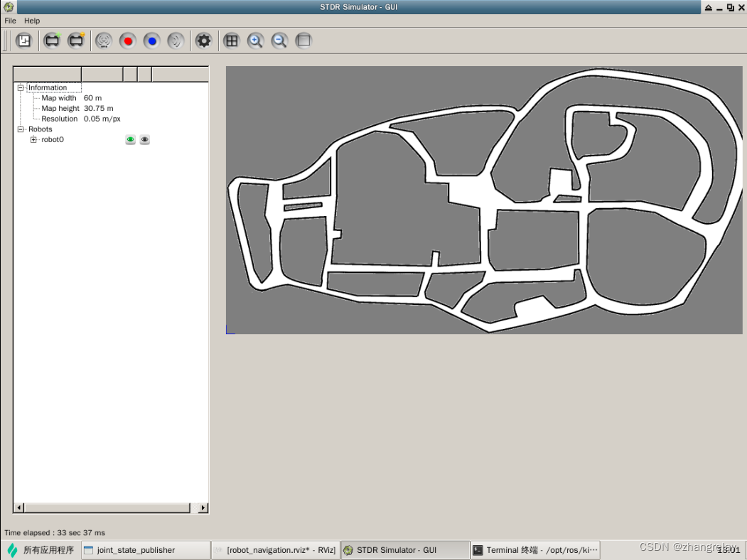The width and height of the screenshot is (747, 560).
Task: Switch to RViz window in taskbar
Action: pos(276,550)
